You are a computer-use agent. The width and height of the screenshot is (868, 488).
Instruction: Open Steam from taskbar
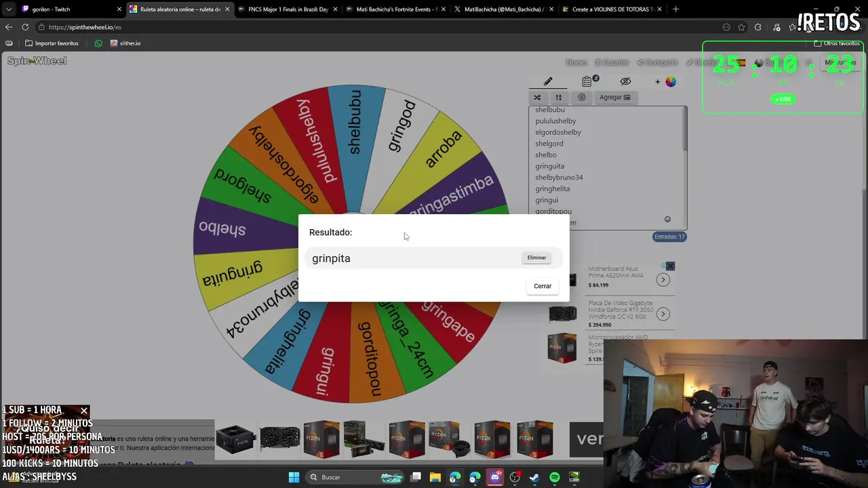pyautogui.click(x=534, y=477)
